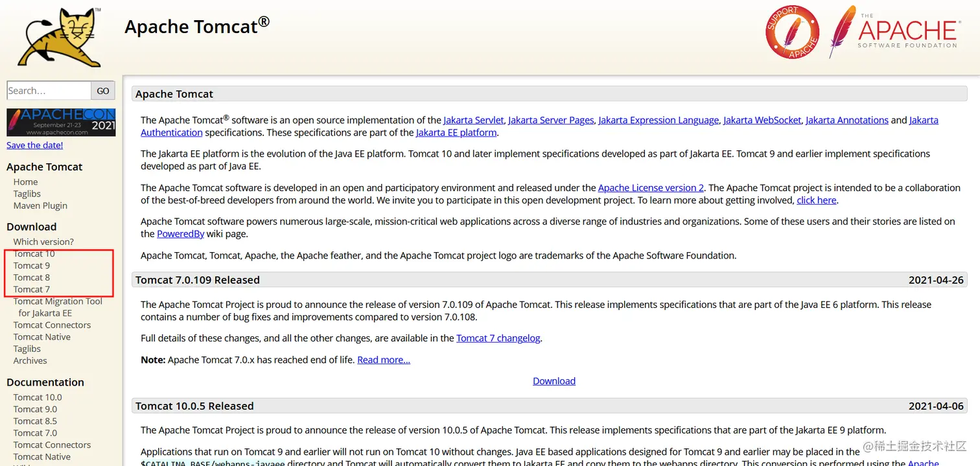980x466 pixels.
Task: Select Tomcat 7 in the Download section
Action: (x=32, y=290)
